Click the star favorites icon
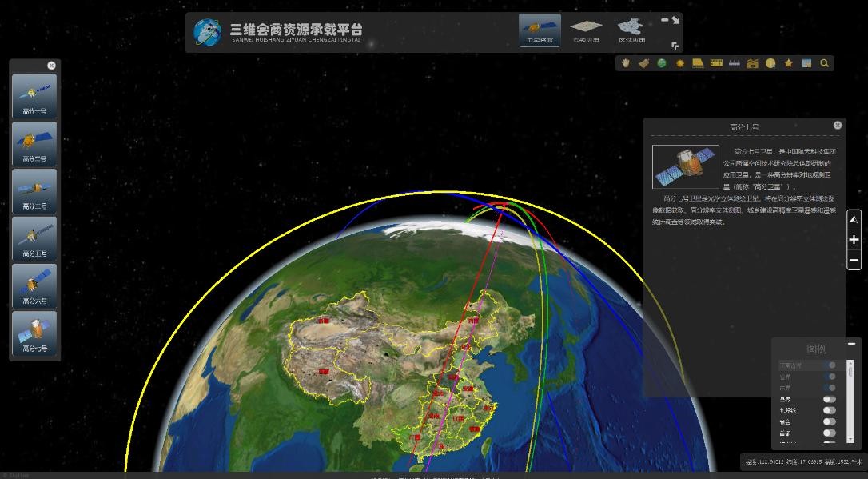The width and height of the screenshot is (868, 479). (x=788, y=63)
